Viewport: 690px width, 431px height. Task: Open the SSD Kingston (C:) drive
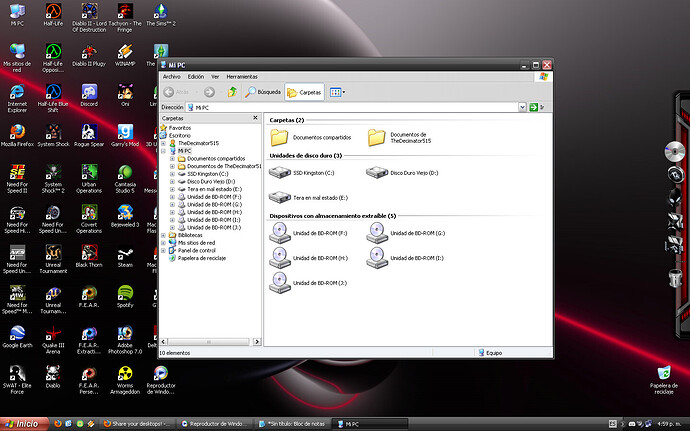pos(280,173)
